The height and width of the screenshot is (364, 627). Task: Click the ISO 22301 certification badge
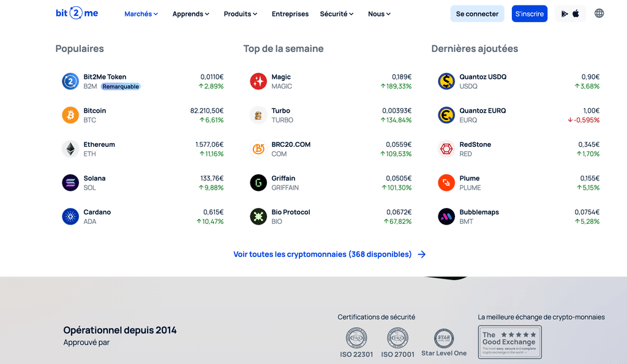click(x=356, y=340)
